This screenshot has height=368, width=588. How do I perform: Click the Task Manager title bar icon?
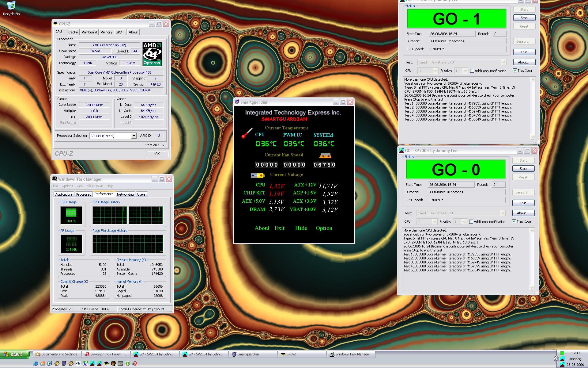pos(55,179)
